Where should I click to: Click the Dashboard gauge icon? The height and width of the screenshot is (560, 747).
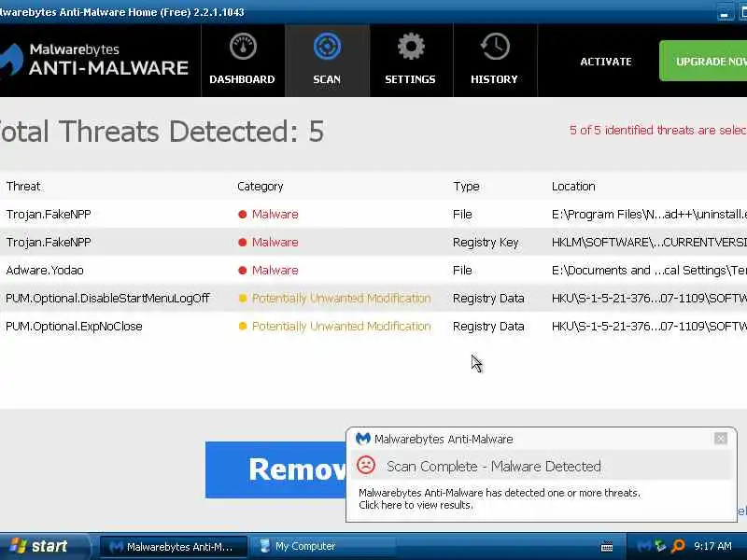[243, 47]
